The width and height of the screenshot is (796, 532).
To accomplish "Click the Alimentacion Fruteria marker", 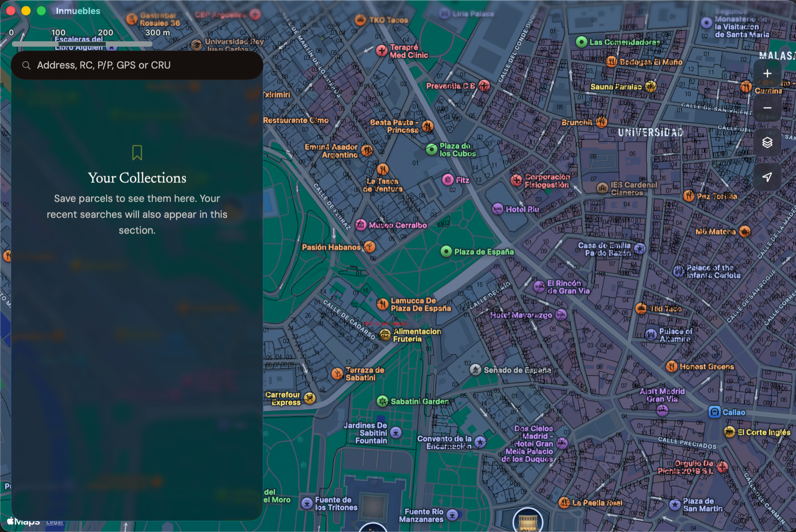I will [385, 335].
